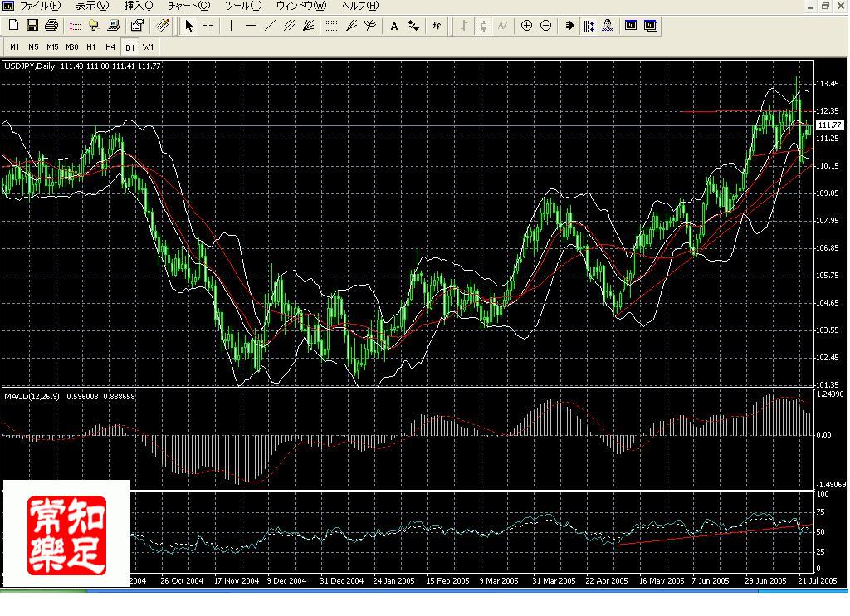Viewport: 850px width, 616px height.
Task: Select the Crosshair cursor tool
Action: pos(208,26)
